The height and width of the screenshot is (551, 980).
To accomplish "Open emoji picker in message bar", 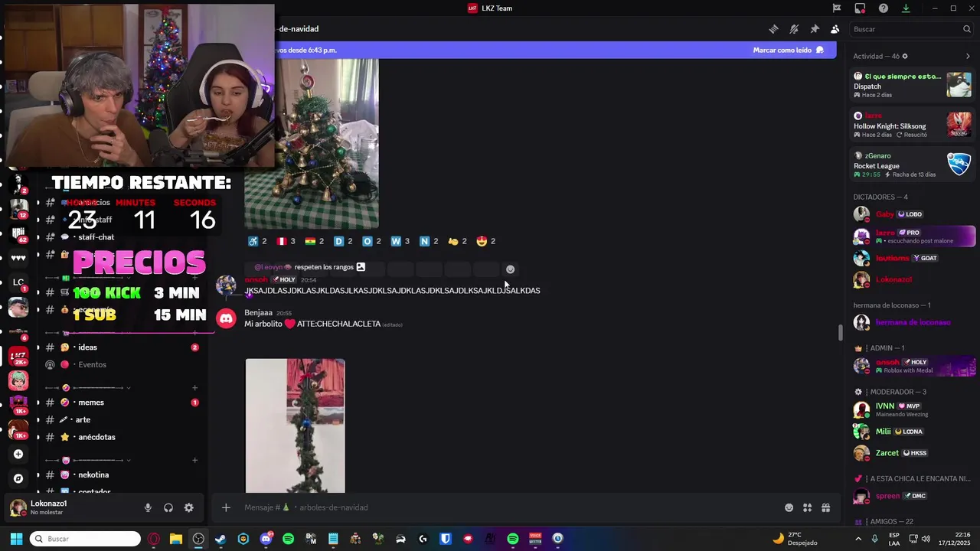I will click(x=789, y=507).
